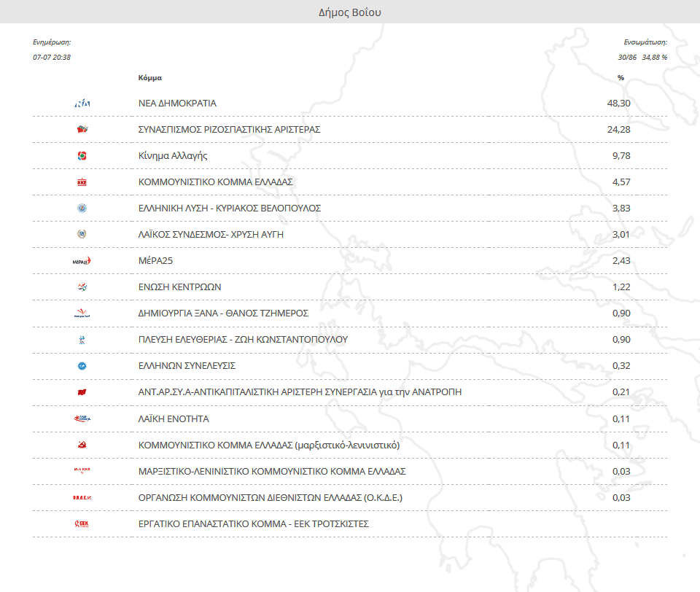The width and height of the screenshot is (700, 592).
Task: Click the Λαϊκή Ενότητα party logo
Action: (82, 418)
